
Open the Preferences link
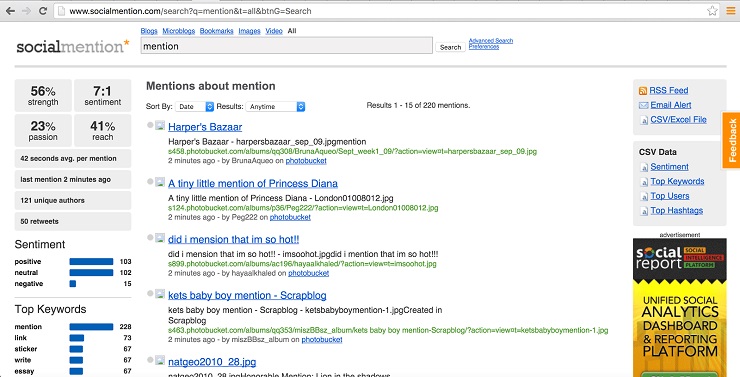coord(484,47)
